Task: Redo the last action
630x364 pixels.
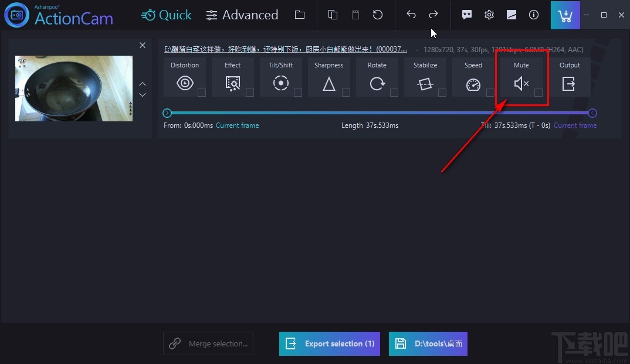Action: [433, 15]
